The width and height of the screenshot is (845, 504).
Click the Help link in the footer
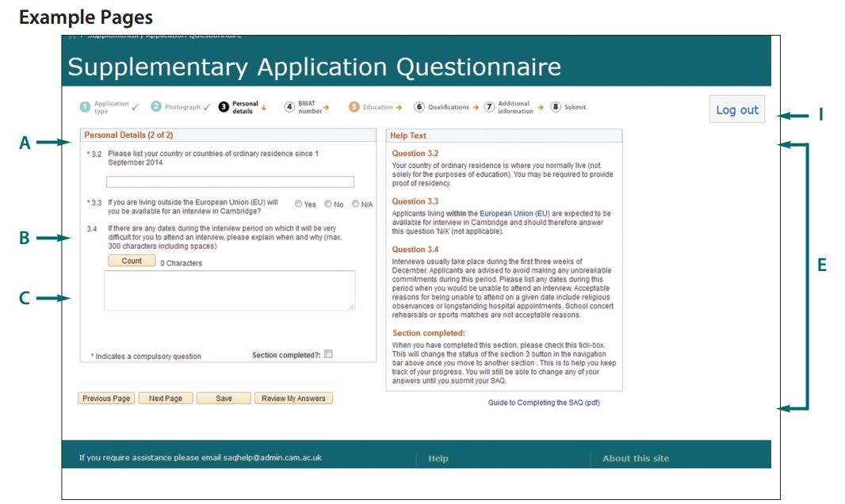click(438, 458)
